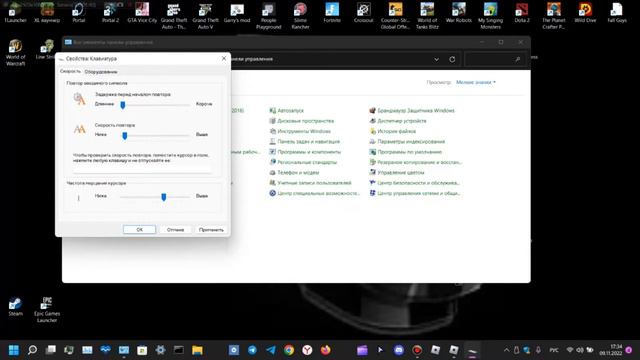This screenshot has height=360, width=640.
Task: Click the ОК button in keyboard properties
Action: click(x=139, y=229)
